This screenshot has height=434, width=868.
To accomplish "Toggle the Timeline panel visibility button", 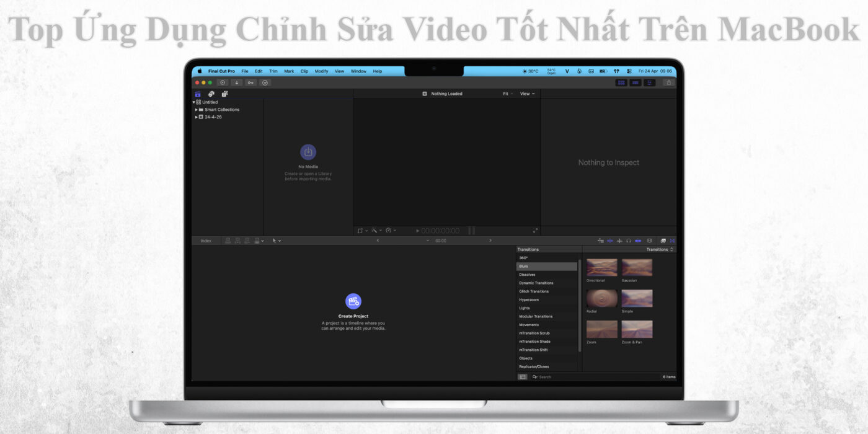I will tap(635, 82).
